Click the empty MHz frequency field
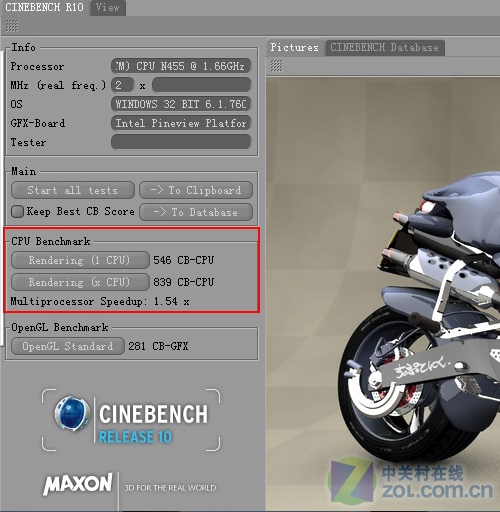 click(201, 85)
